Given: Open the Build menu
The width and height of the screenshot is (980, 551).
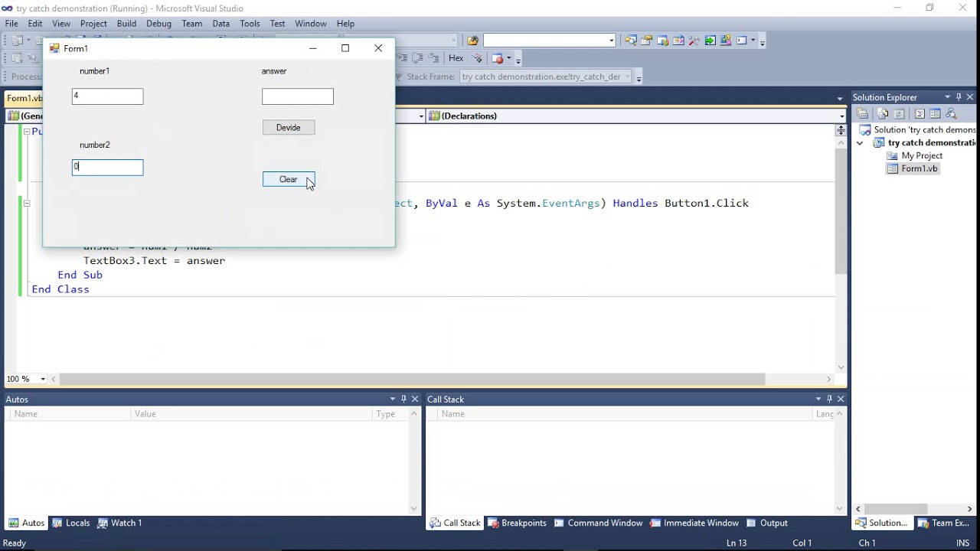Looking at the screenshot, I should point(126,24).
